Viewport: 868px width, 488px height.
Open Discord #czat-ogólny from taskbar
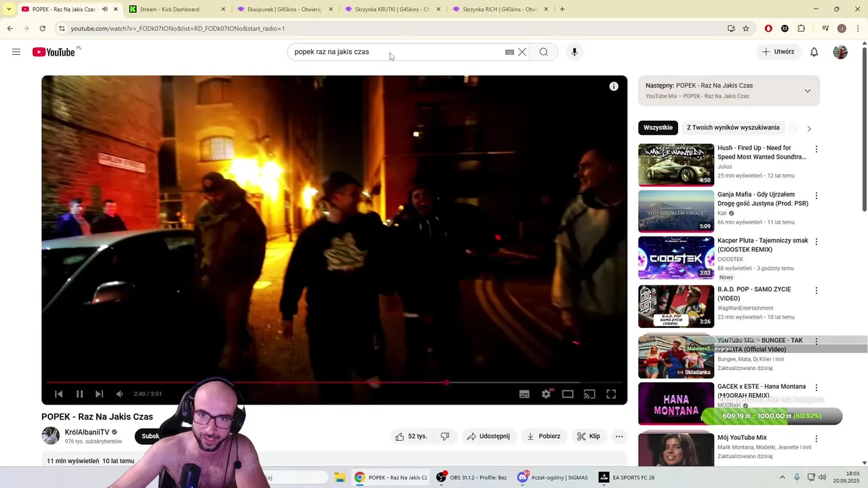553,477
